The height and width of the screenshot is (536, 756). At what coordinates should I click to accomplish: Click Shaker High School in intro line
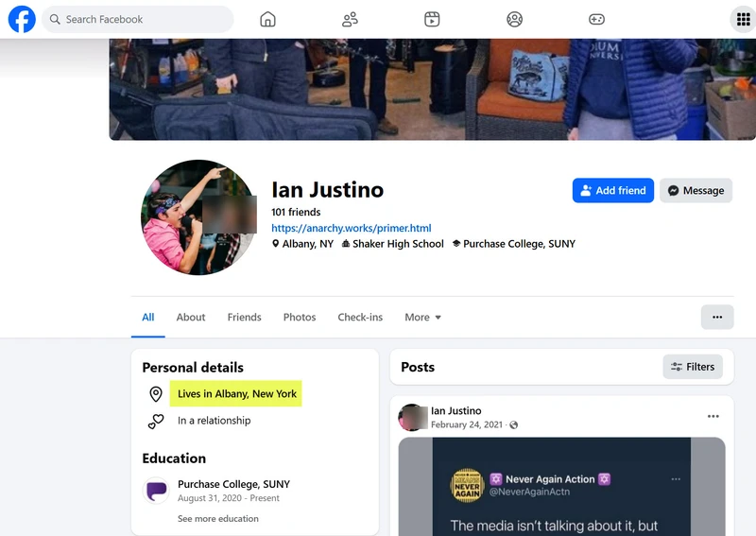[x=398, y=244]
